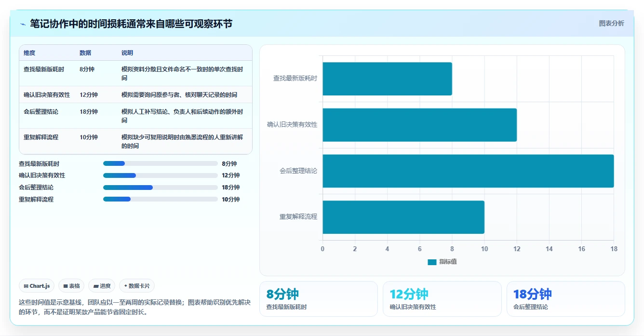The width and height of the screenshot is (644, 336).
Task: Click the 10分钟 value in the table
Action: tap(89, 137)
